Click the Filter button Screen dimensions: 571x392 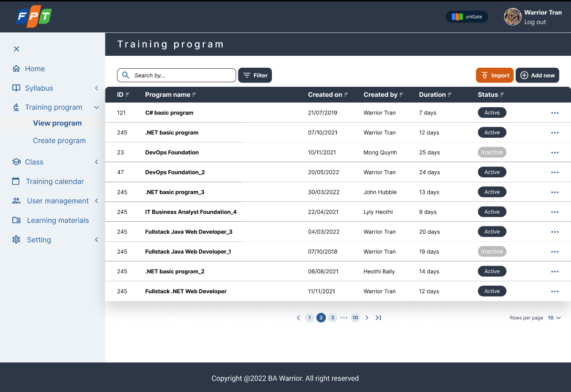tap(255, 75)
